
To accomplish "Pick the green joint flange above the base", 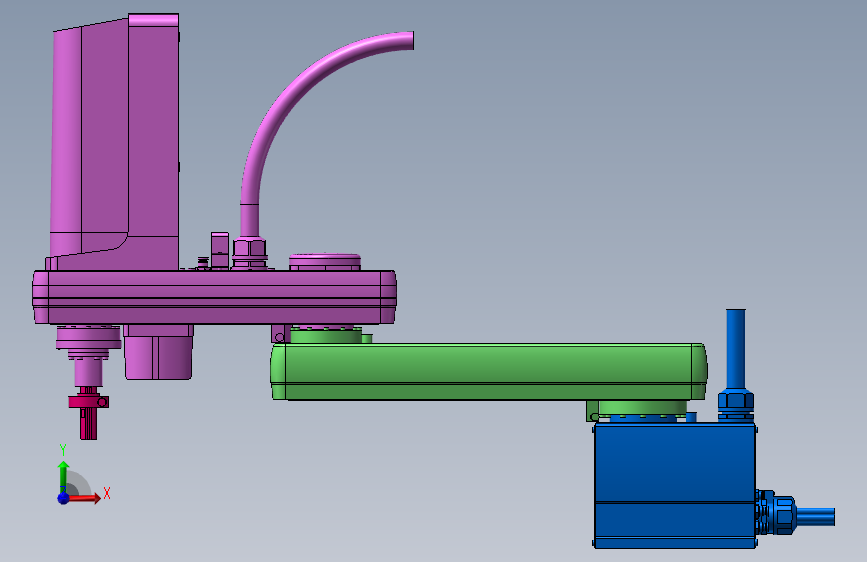I will point(641,410).
